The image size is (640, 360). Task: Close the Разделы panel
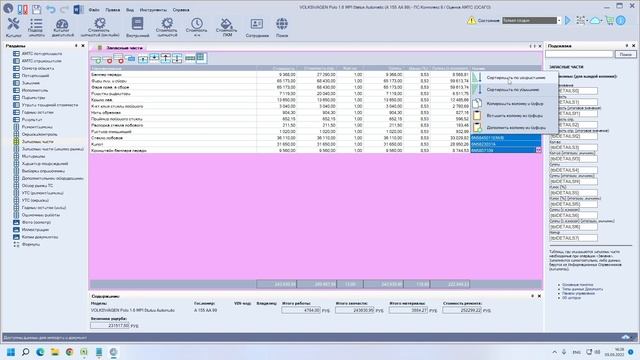point(83,46)
